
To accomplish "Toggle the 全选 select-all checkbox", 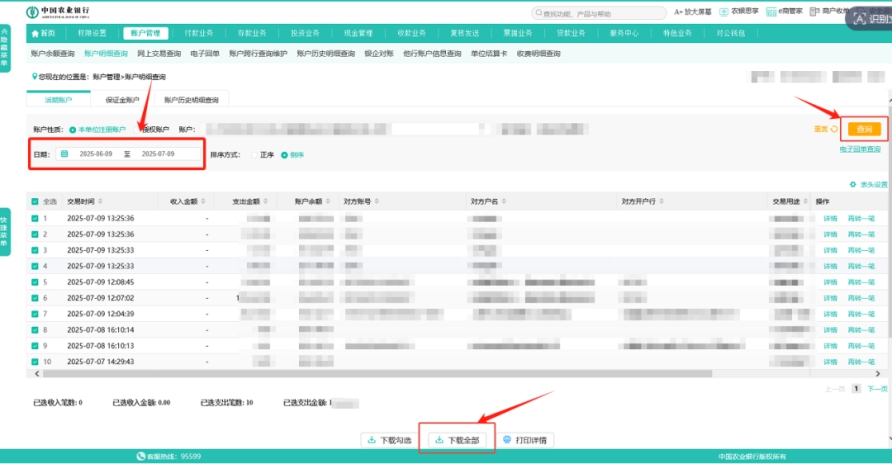I will tap(35, 201).
